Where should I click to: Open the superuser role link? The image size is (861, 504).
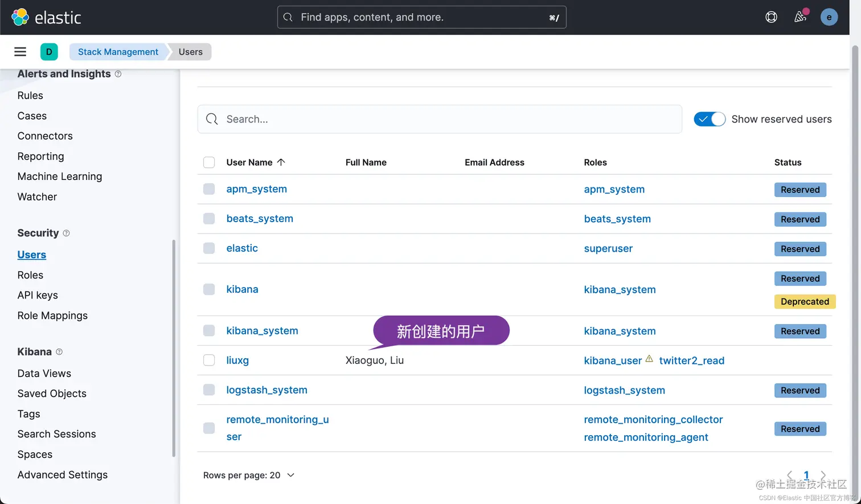[x=608, y=249]
